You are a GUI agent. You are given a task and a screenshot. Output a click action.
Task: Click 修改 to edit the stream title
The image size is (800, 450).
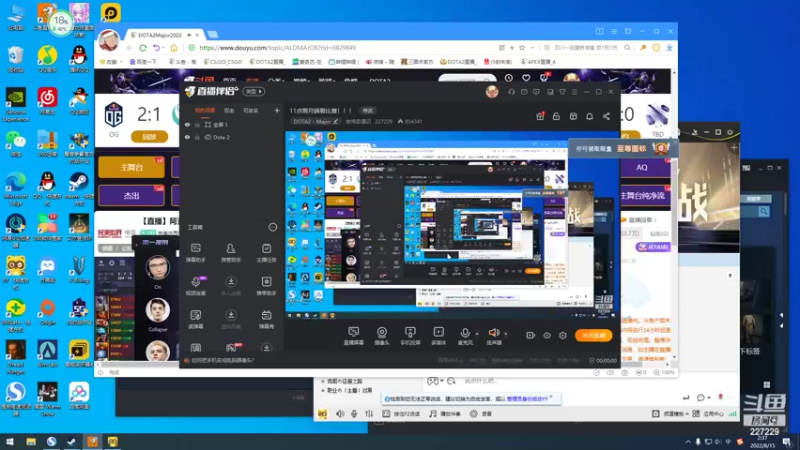coord(367,110)
